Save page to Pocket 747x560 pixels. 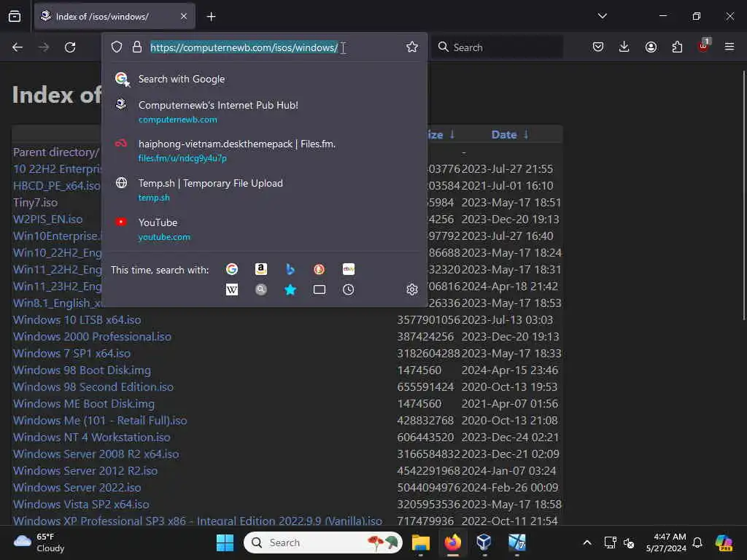(598, 47)
